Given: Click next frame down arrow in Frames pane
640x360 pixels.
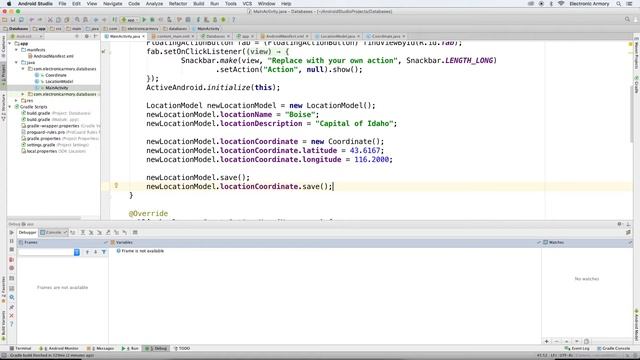Looking at the screenshot, I should point(95,252).
